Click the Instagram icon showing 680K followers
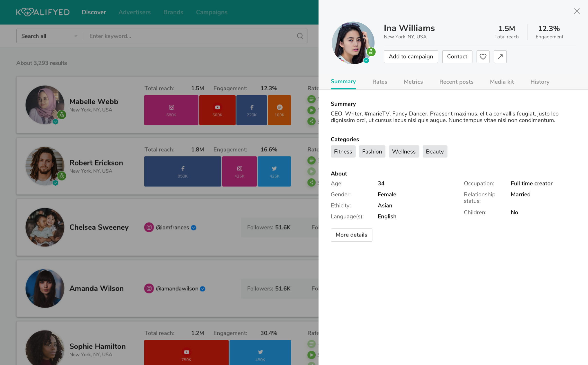Viewport: 588px width, 365px height. click(171, 110)
